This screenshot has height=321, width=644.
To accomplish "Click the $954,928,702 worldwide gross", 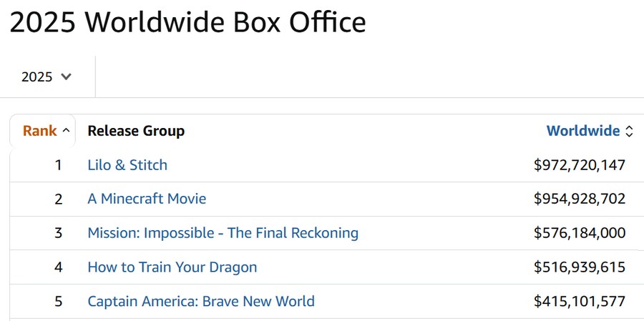I will (x=580, y=199).
